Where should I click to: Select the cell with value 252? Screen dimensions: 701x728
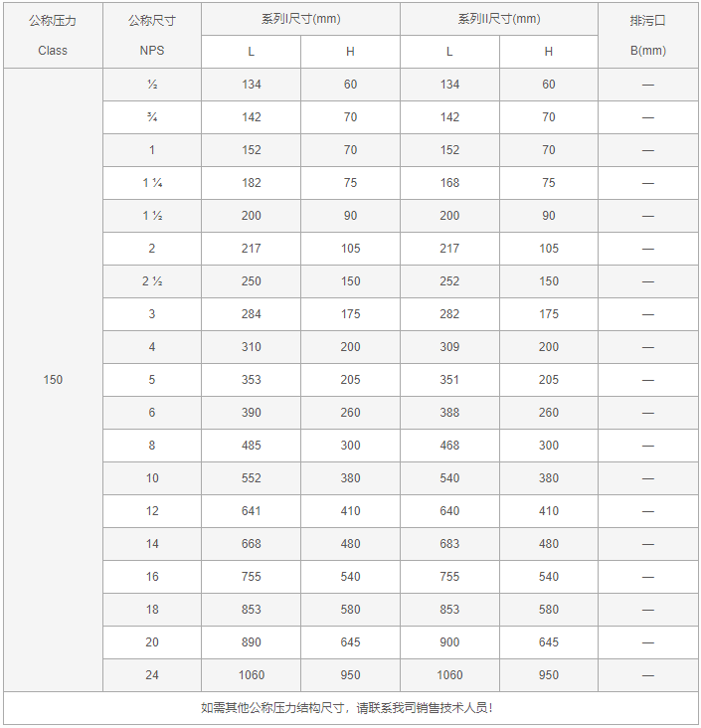coord(450,281)
